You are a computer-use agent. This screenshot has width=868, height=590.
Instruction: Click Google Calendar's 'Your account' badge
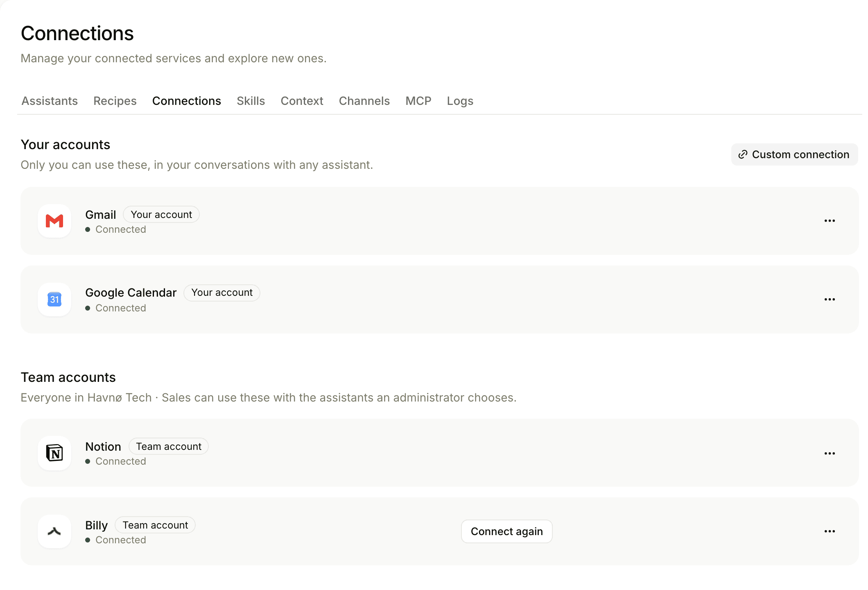222,293
